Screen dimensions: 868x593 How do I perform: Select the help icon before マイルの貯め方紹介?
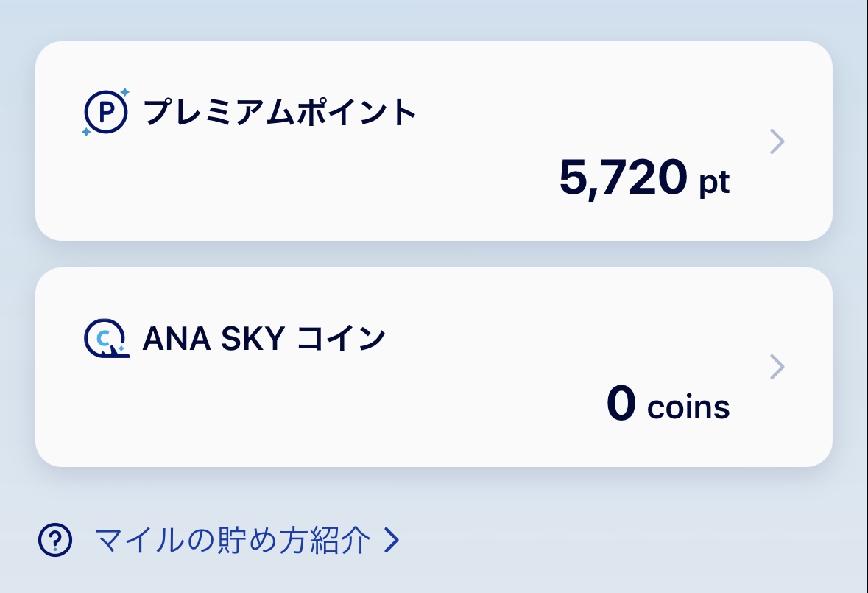pos(54,540)
